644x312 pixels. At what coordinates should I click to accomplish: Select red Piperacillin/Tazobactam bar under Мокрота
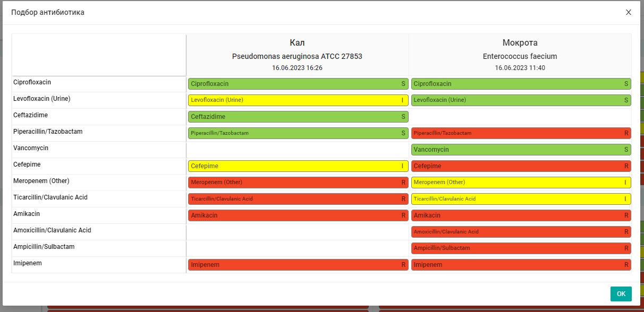[521, 133]
